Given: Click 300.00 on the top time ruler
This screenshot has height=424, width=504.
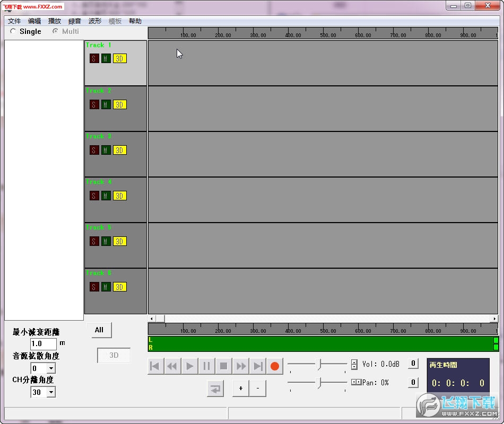Looking at the screenshot, I should coord(258,36).
